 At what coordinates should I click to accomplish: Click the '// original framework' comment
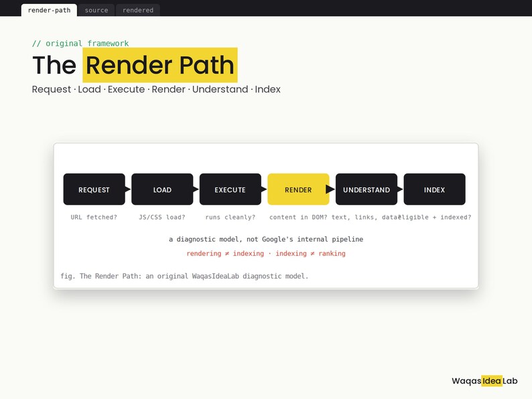click(80, 44)
